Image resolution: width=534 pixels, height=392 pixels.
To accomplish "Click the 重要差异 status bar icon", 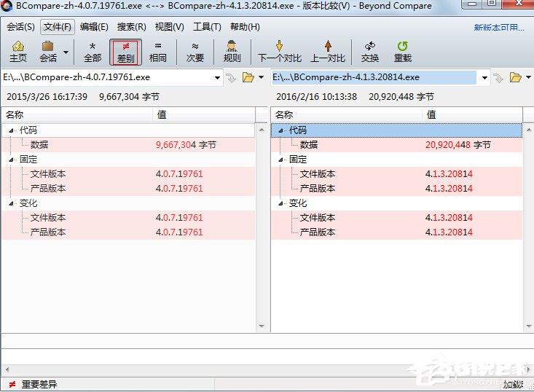I will coord(12,385).
